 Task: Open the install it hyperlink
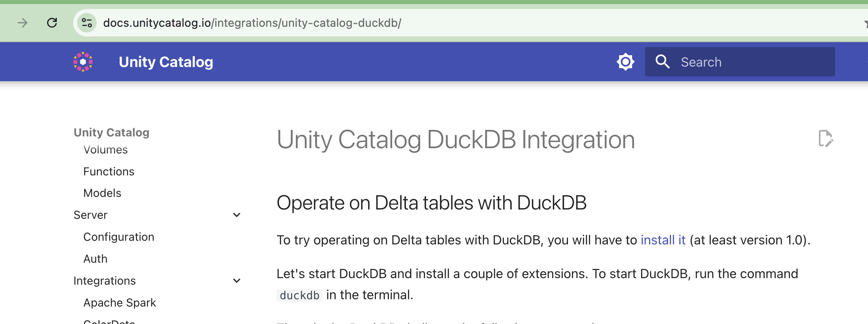(x=663, y=240)
